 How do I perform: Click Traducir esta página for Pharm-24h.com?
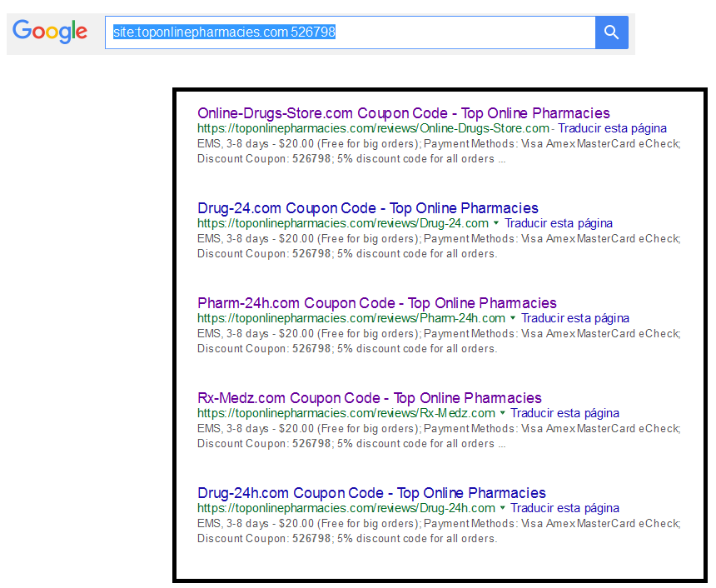(575, 318)
